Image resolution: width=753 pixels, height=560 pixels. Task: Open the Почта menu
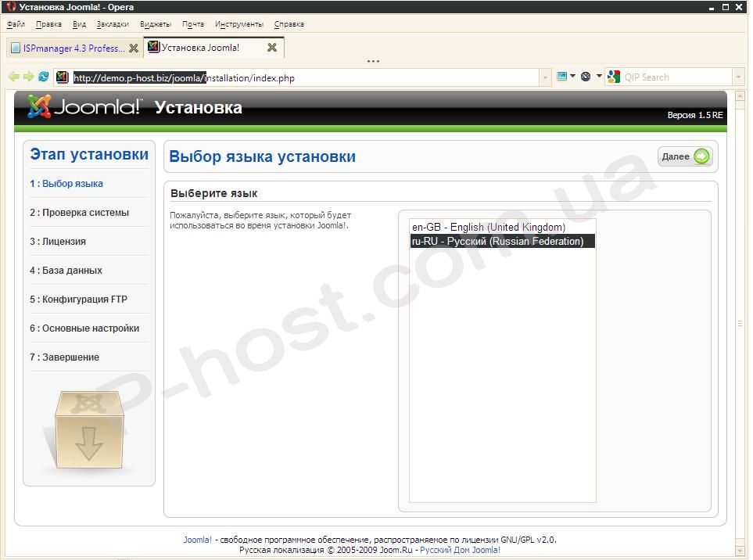point(192,24)
